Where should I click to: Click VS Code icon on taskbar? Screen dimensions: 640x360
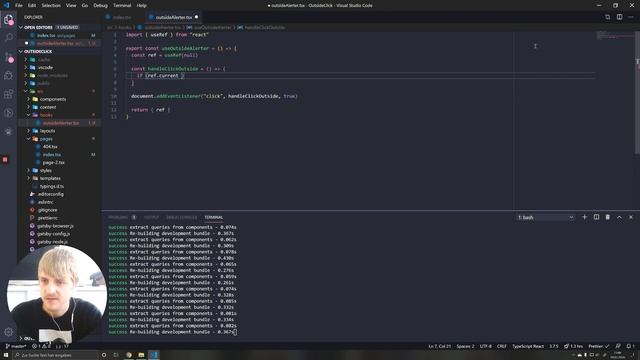(154, 355)
